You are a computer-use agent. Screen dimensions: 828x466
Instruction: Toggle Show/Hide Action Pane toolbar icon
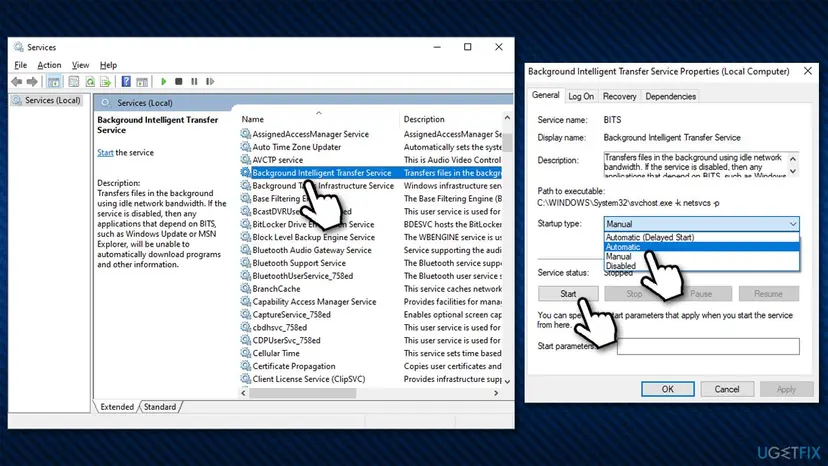tap(142, 81)
